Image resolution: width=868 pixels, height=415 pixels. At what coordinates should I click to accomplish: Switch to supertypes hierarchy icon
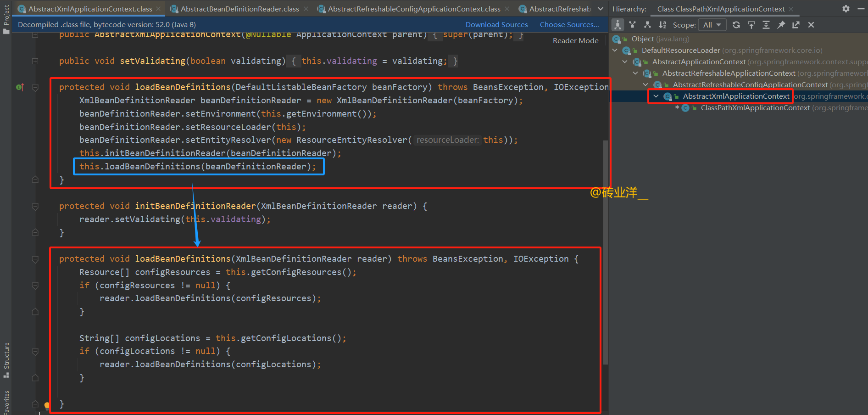point(633,25)
